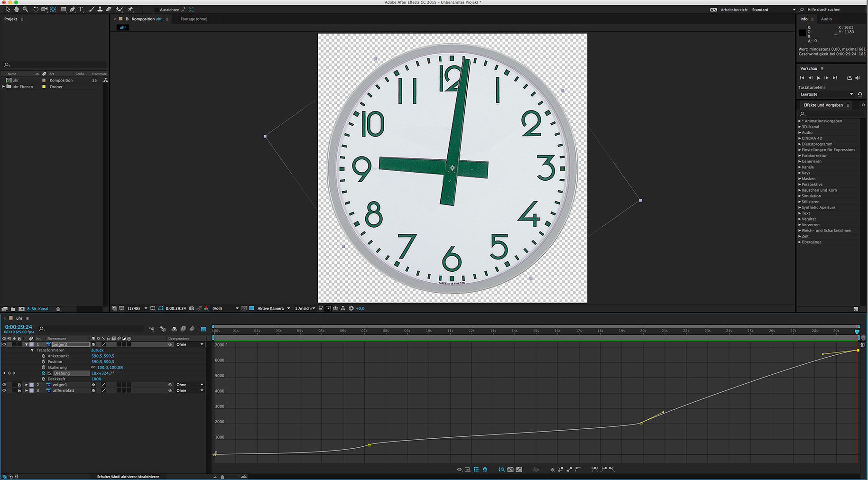Open Arbeitsbereich Standard dropdown
This screenshot has width=868, height=480.
(x=774, y=9)
